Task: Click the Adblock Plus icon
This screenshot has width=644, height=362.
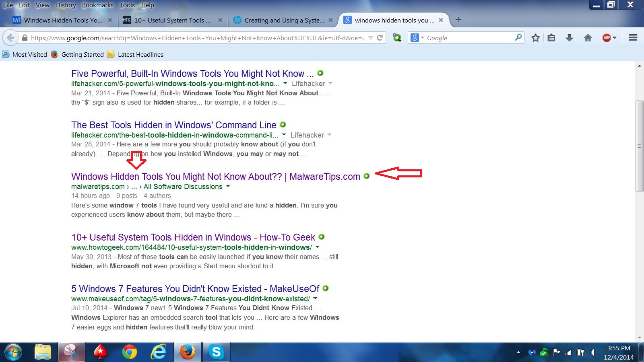Action: pyautogui.click(x=607, y=38)
